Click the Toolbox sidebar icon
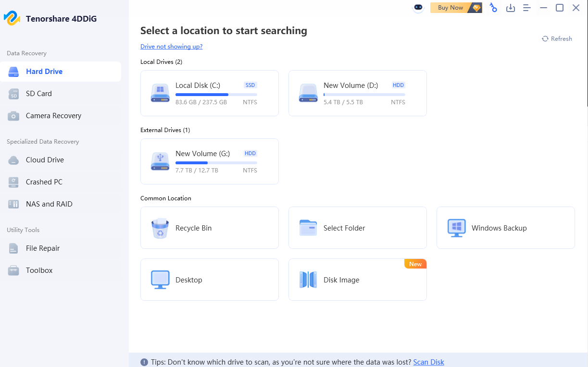This screenshot has height=367, width=588. tap(13, 270)
